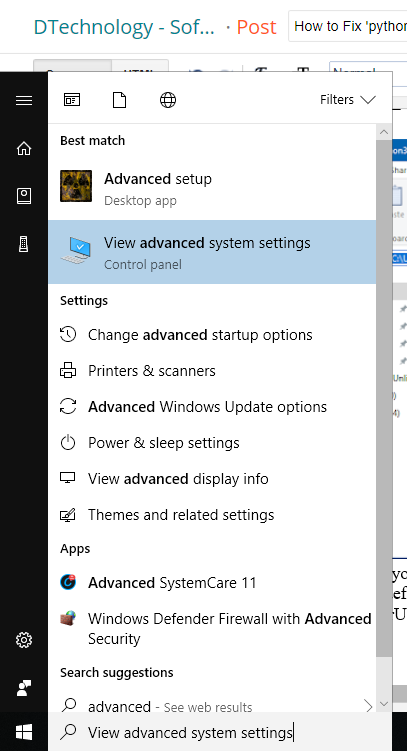Expand the 'advanced' suggestion chevron arrow
Image resolution: width=407 pixels, height=751 pixels.
click(368, 705)
